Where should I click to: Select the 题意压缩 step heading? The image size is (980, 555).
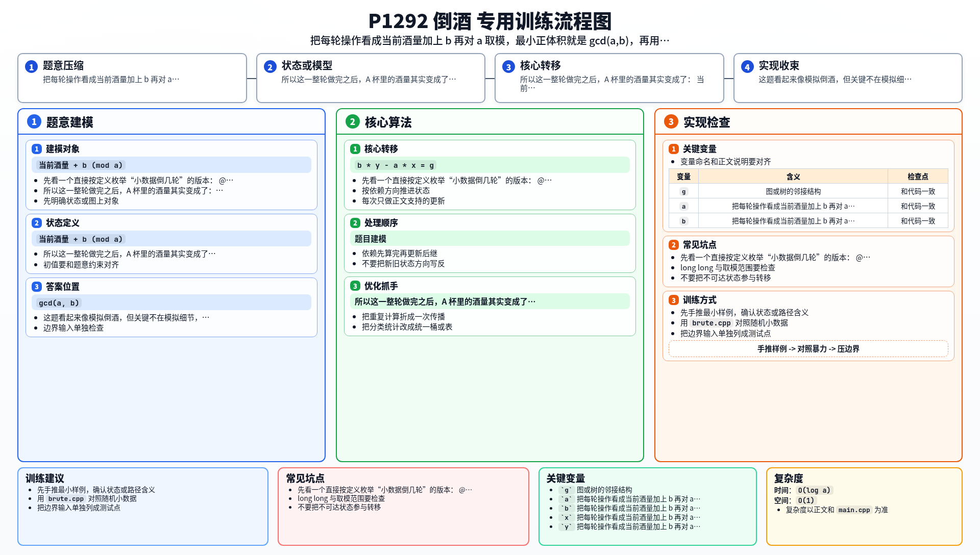point(63,65)
